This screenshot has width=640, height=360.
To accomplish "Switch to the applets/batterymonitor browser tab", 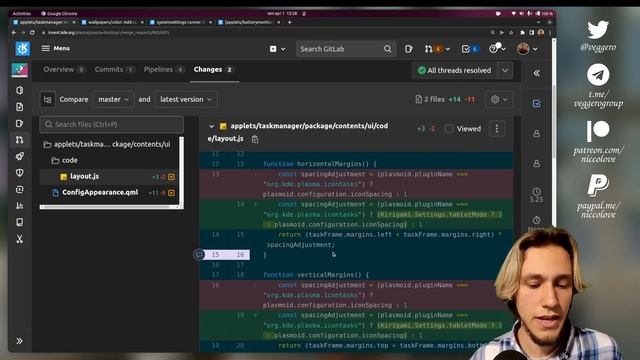I will (x=249, y=22).
